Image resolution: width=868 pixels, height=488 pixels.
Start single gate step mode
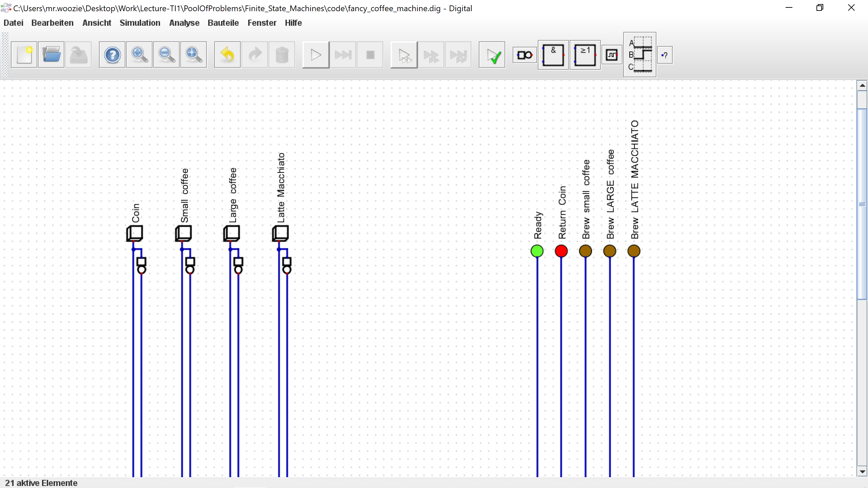coord(404,55)
